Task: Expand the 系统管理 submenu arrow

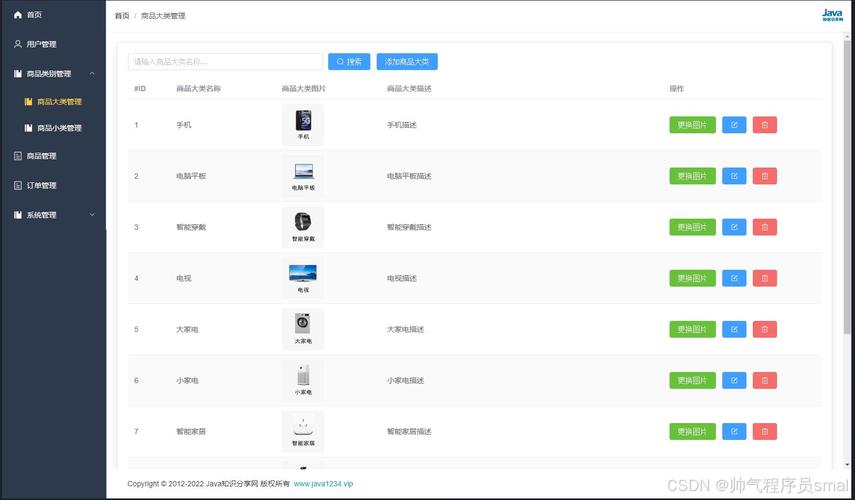Action: click(x=92, y=215)
